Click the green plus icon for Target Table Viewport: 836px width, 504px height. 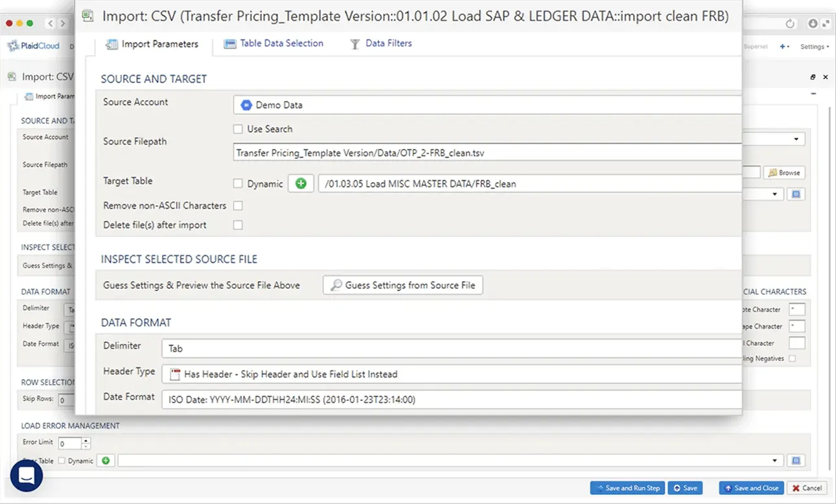[301, 183]
